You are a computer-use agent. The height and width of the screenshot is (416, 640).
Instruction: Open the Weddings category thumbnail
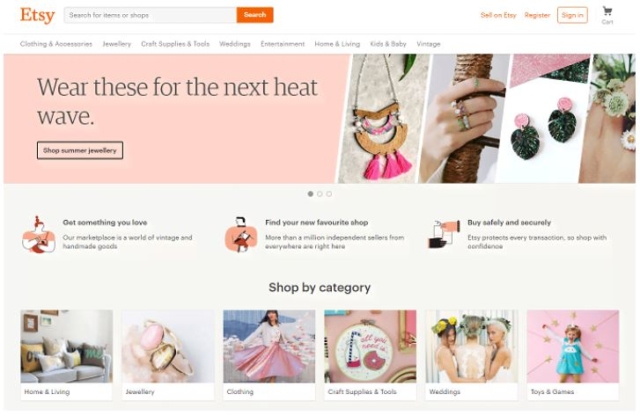pyautogui.click(x=471, y=354)
